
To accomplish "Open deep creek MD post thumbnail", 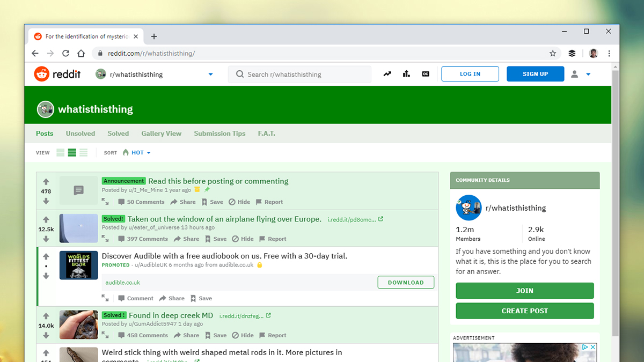I will point(78,324).
